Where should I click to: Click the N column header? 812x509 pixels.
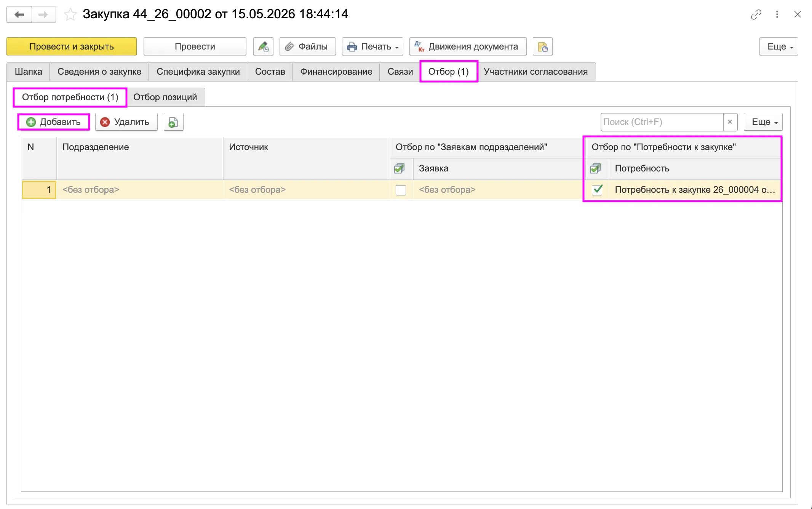tap(39, 158)
